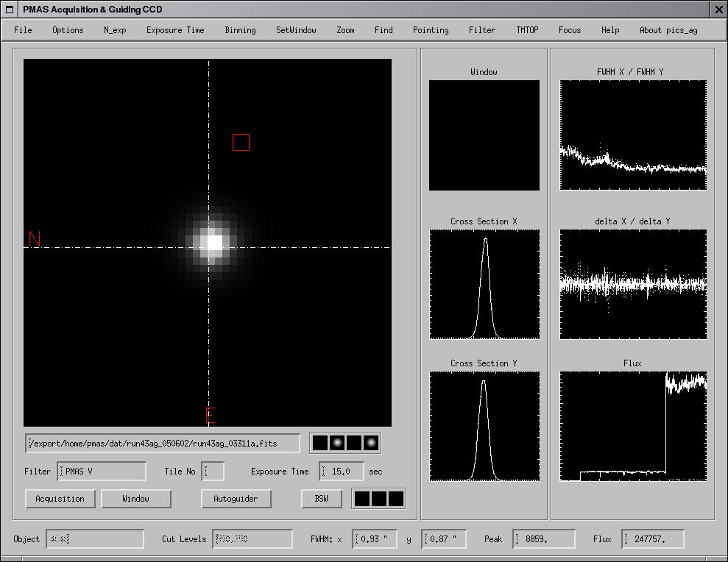Screen dimensions: 728x562
Task: Toggle the BSW button
Action: tap(322, 499)
